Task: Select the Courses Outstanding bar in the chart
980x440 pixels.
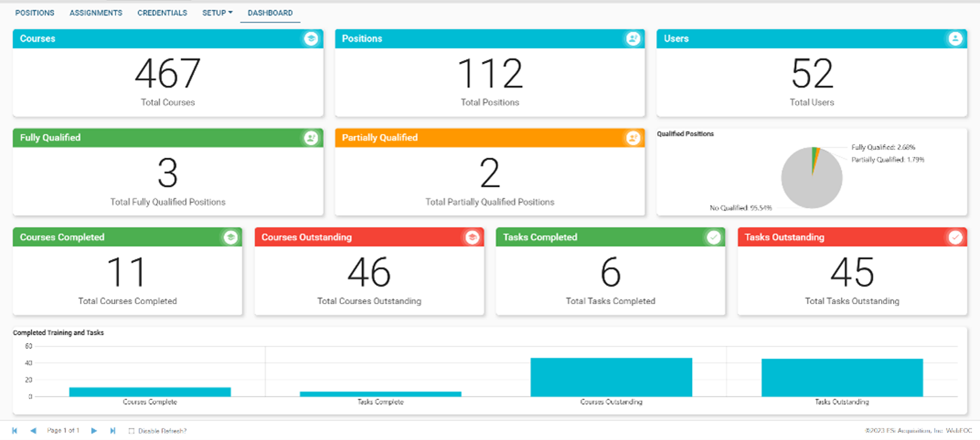Action: (610, 377)
